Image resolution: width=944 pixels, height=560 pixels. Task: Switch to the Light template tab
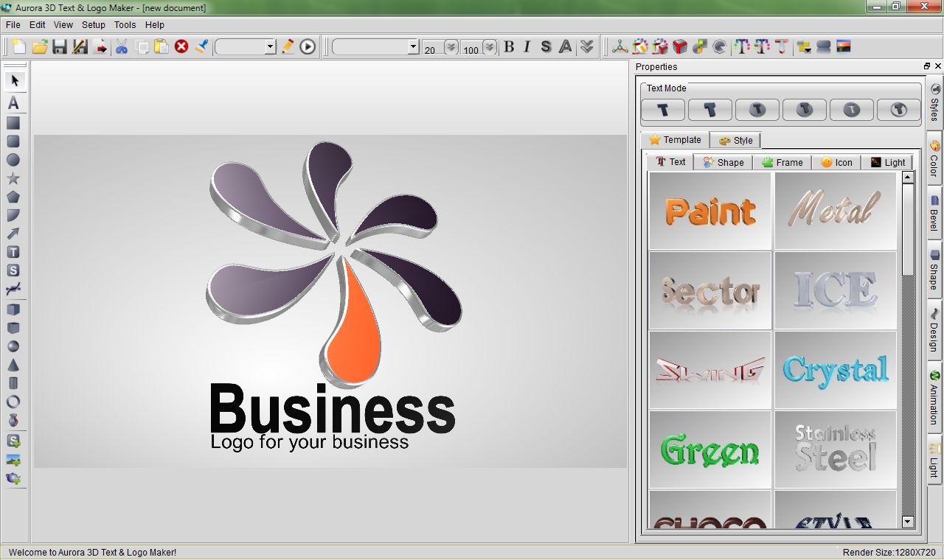[887, 162]
